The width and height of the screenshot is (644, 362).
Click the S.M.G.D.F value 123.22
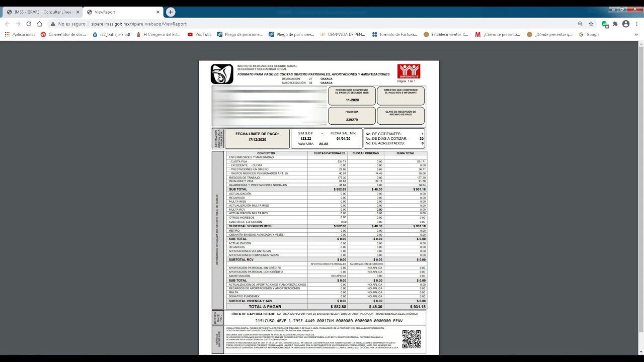pos(305,138)
